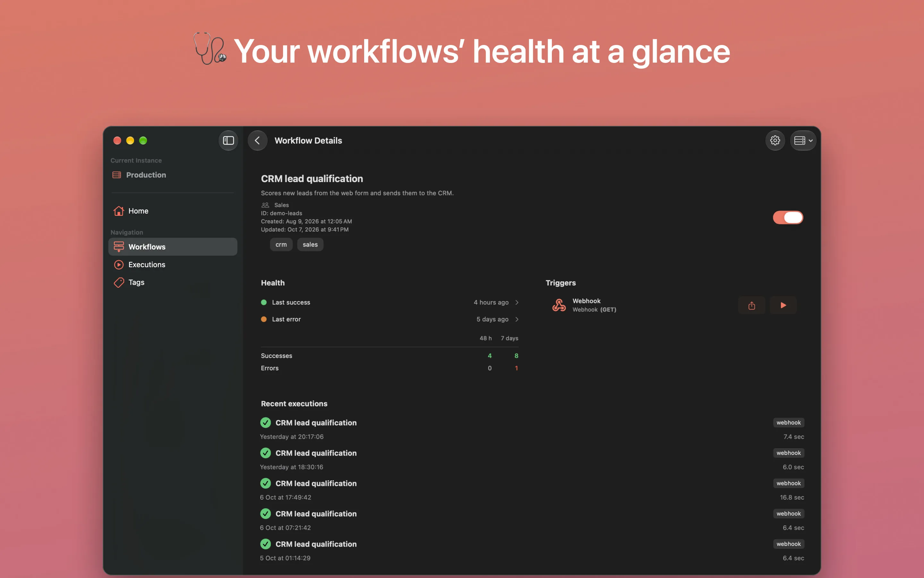Viewport: 924px width, 578px height.
Task: Select Workflows in the navigation
Action: [x=173, y=247]
